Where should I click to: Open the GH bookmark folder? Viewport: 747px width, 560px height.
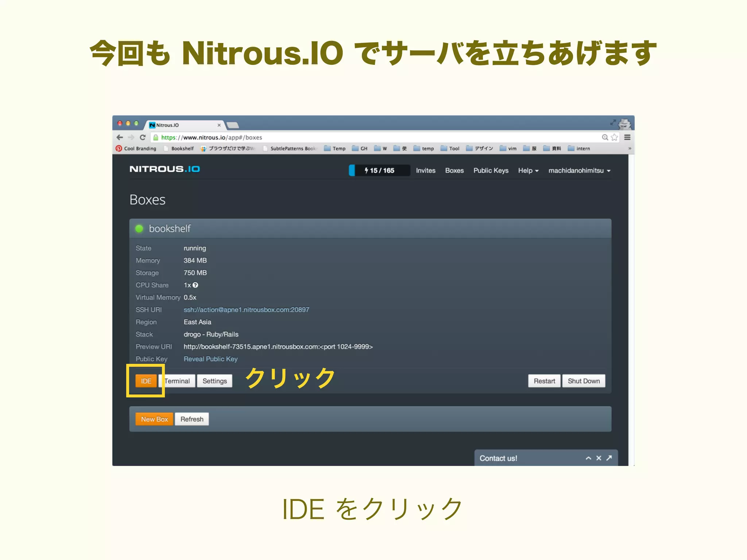click(360, 148)
